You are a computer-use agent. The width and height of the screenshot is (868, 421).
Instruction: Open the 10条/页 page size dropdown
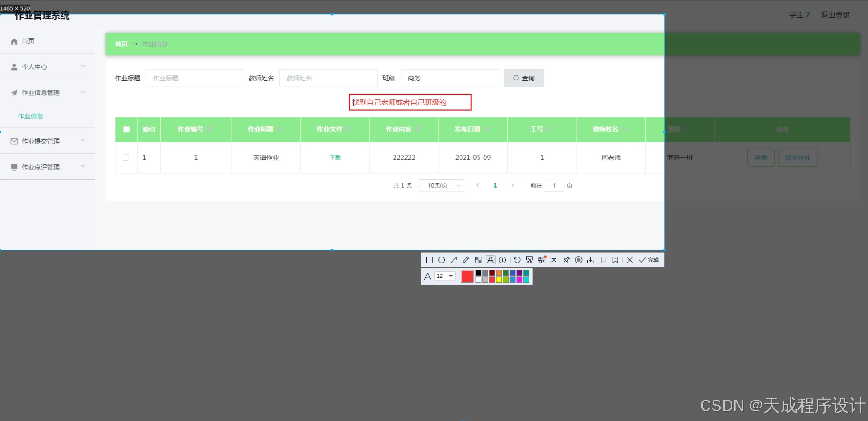[x=441, y=185]
